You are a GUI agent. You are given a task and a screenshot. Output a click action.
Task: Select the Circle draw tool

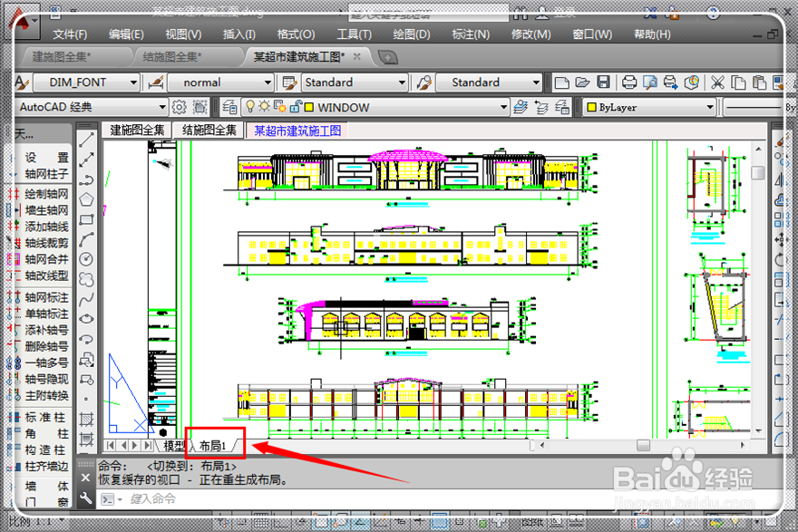tap(86, 259)
